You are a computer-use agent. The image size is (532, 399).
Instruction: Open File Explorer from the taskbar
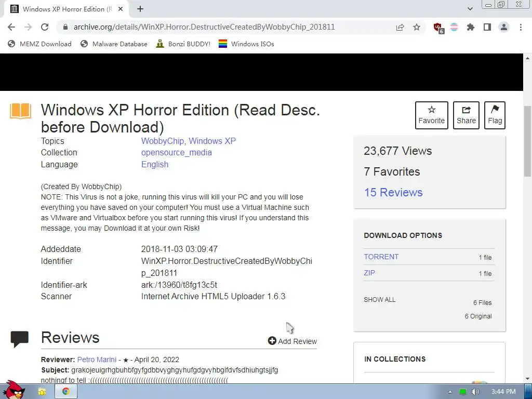42,392
